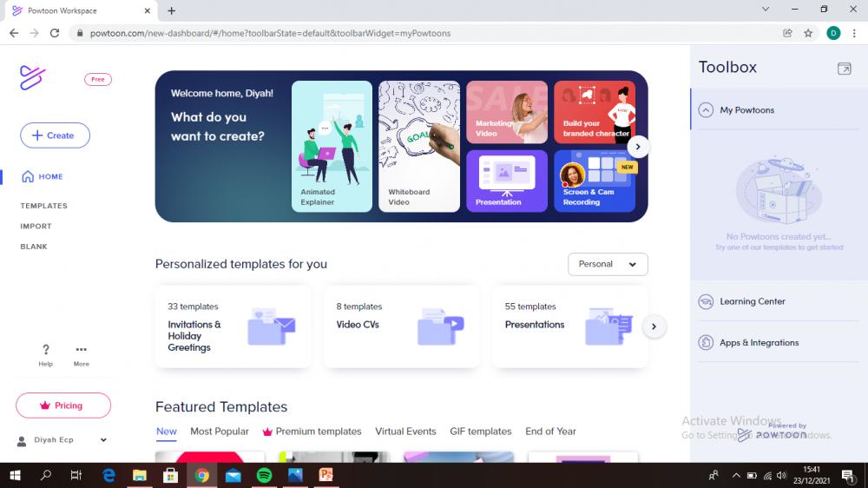Open the Help question mark icon
868x488 pixels.
[x=45, y=350]
